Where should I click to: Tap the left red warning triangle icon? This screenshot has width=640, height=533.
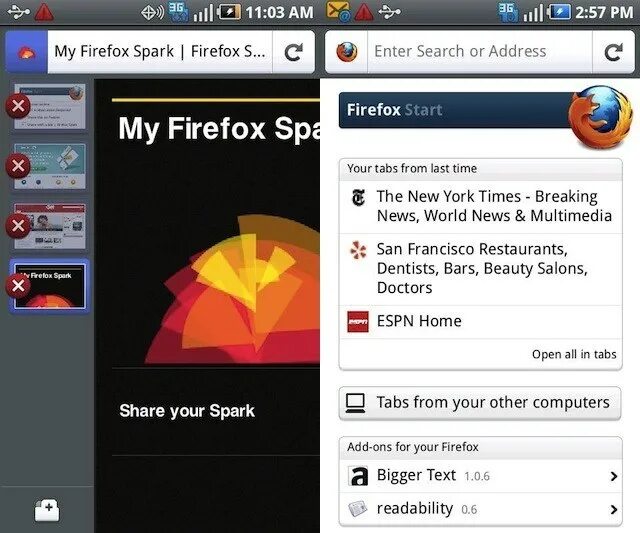pos(44,12)
